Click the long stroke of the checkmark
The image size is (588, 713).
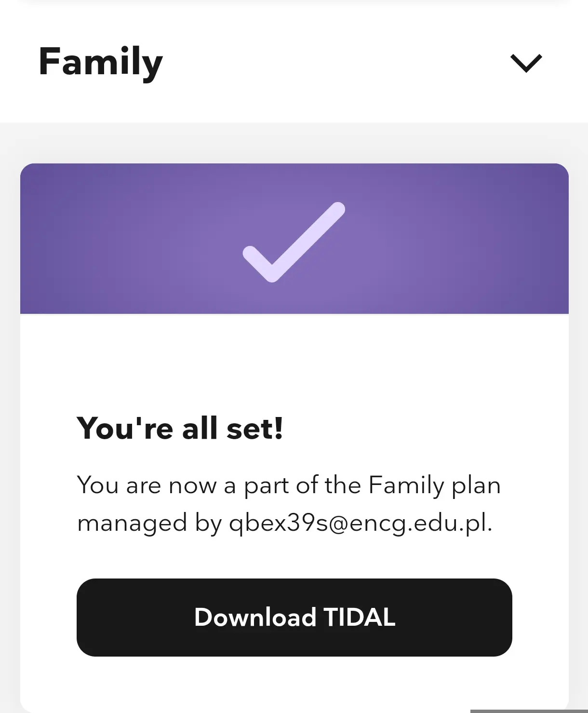tap(308, 241)
